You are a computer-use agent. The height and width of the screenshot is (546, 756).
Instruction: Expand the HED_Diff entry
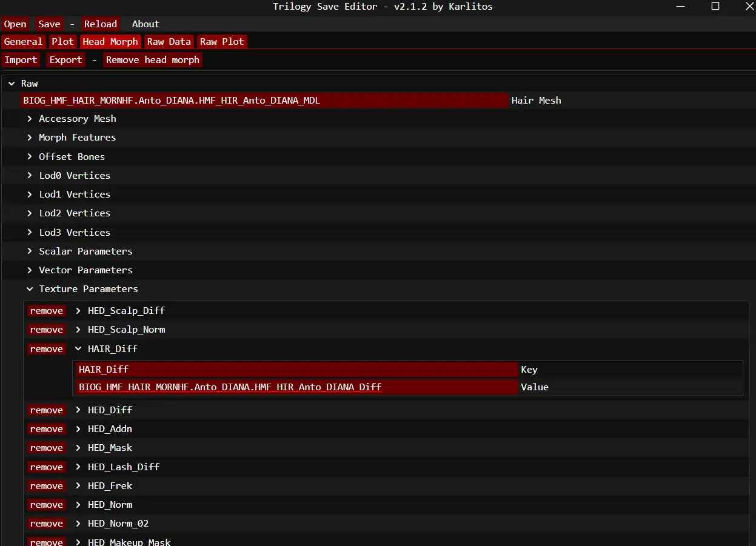pos(78,410)
